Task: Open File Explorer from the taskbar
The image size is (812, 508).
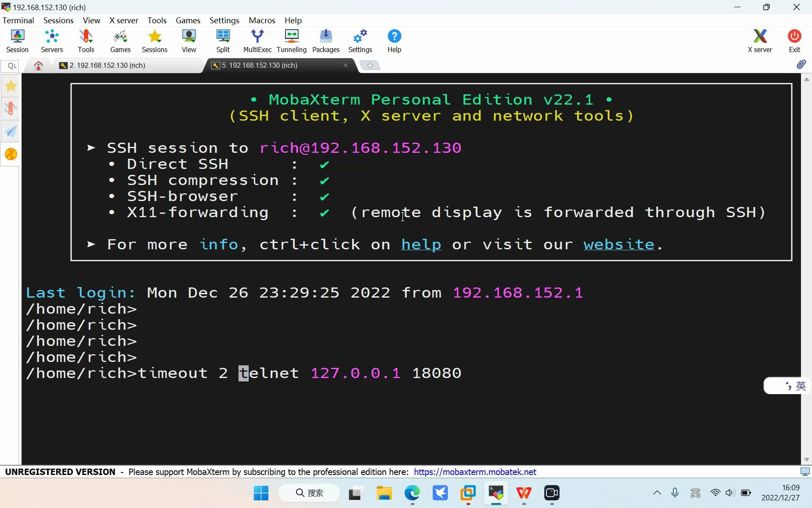Action: [384, 493]
